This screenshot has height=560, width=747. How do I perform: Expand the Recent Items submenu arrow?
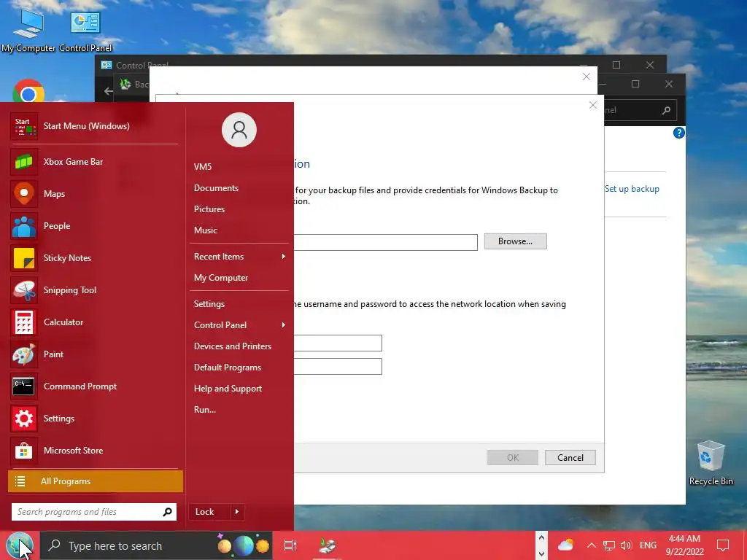tap(284, 257)
